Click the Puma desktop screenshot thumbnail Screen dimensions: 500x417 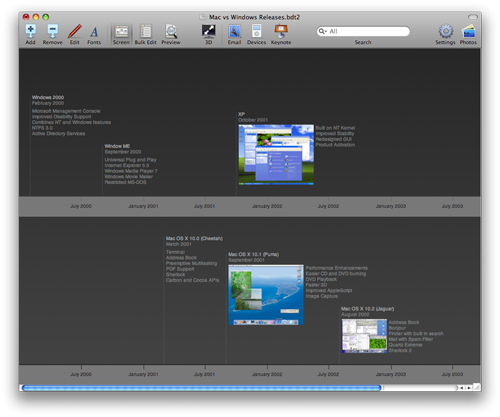[x=266, y=295]
